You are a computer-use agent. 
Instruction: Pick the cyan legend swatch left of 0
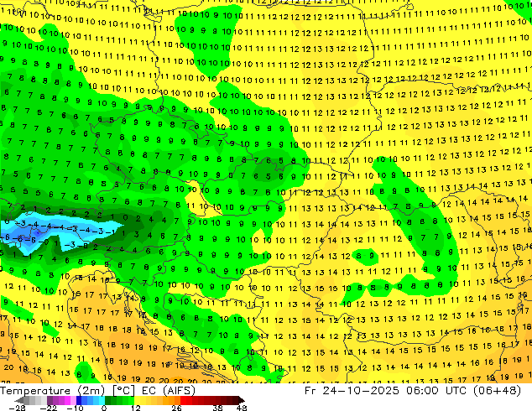102,400
